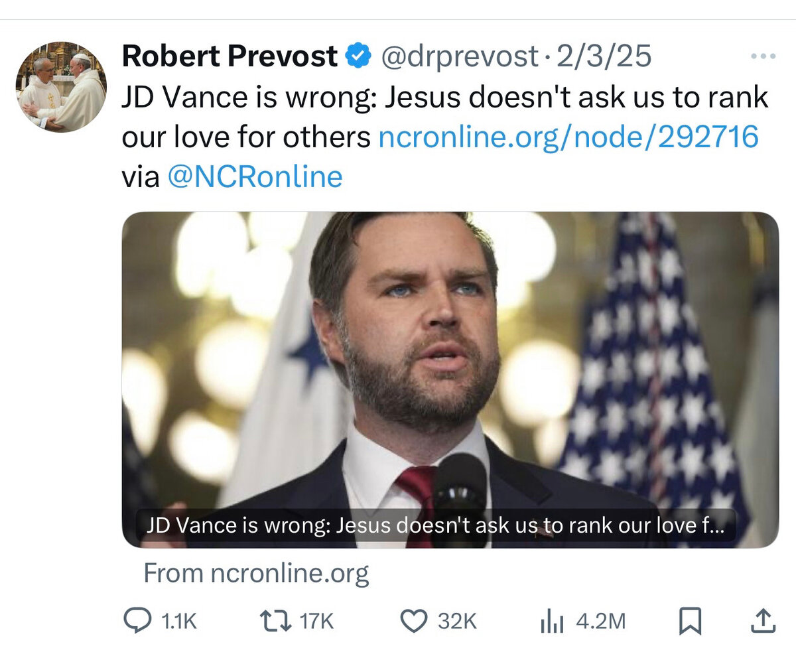Viewport: 796px width, 672px height.
Task: Open the @NCRonline mention
Action: point(255,177)
